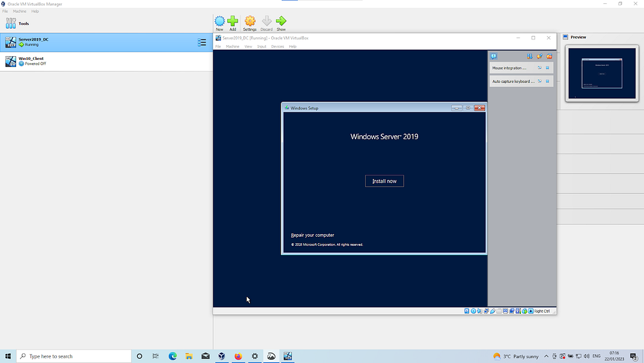644x363 pixels.
Task: Click the USB devices status icon
Action: coord(493,311)
